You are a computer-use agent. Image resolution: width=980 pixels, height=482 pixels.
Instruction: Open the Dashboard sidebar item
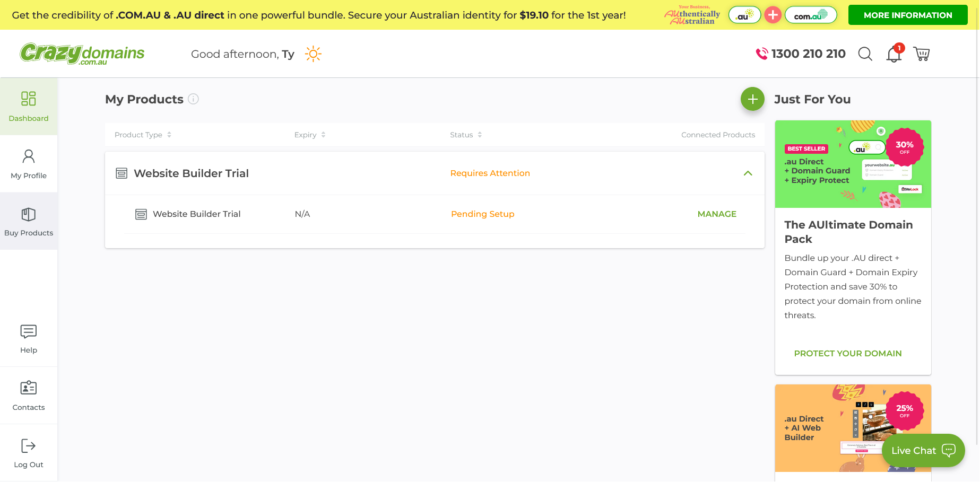point(29,107)
